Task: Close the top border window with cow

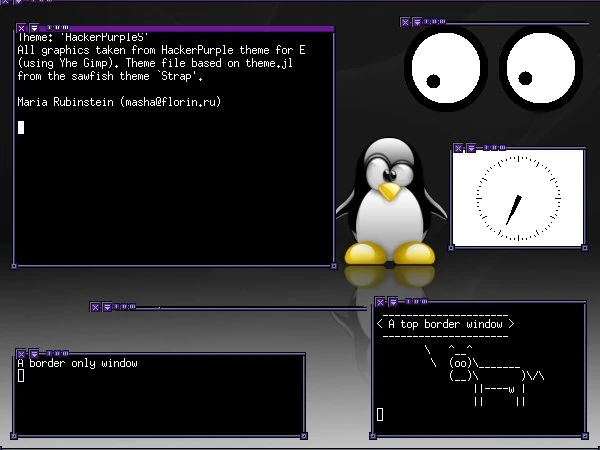Action: (380, 302)
